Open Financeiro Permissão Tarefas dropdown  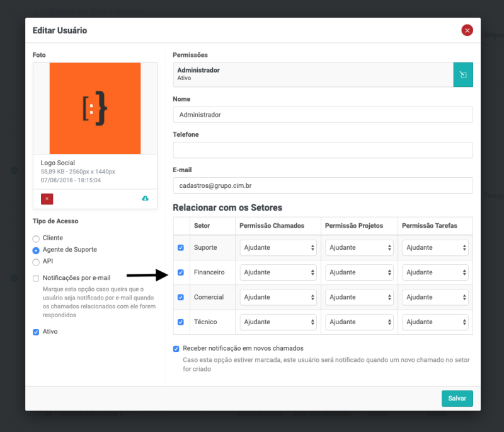pyautogui.click(x=435, y=272)
